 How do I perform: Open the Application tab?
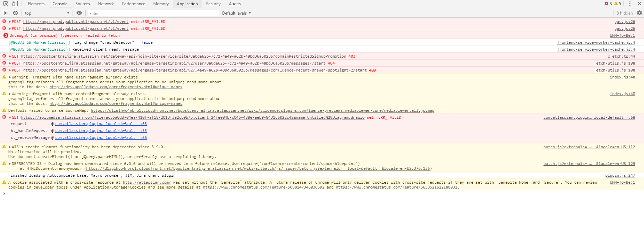(187, 4)
